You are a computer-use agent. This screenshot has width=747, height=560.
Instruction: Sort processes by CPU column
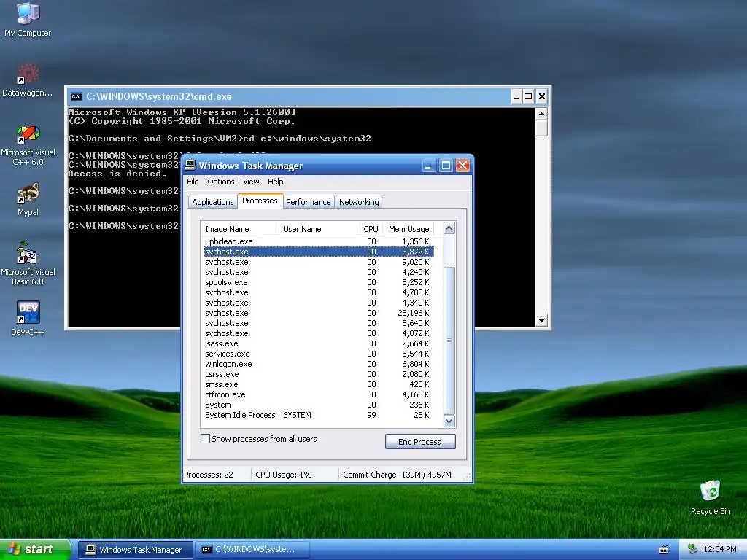371,228
